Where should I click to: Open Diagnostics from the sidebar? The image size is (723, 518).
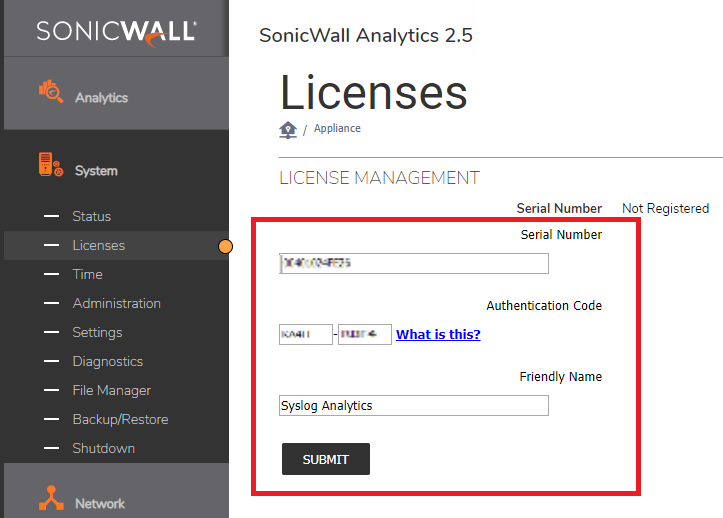click(x=107, y=361)
